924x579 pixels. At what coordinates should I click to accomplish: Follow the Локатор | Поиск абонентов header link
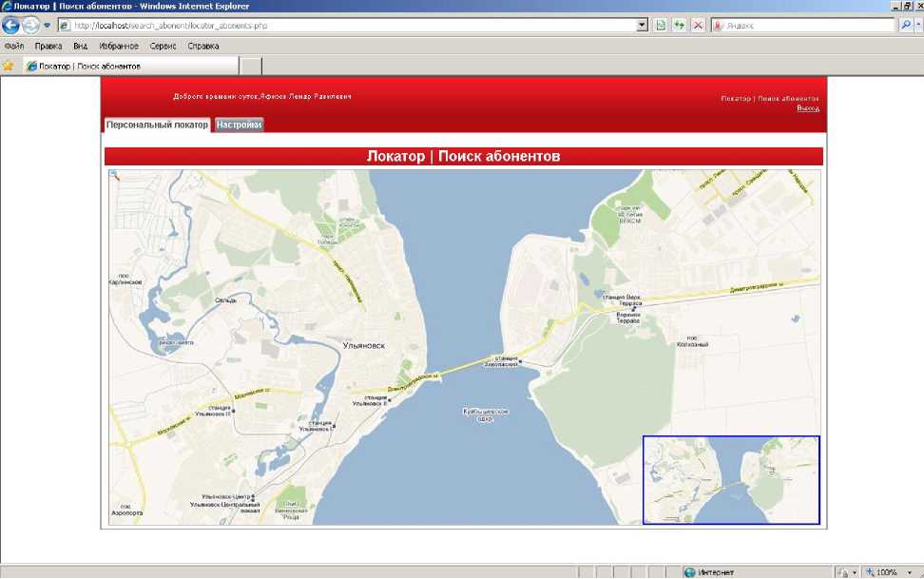pyautogui.click(x=770, y=99)
